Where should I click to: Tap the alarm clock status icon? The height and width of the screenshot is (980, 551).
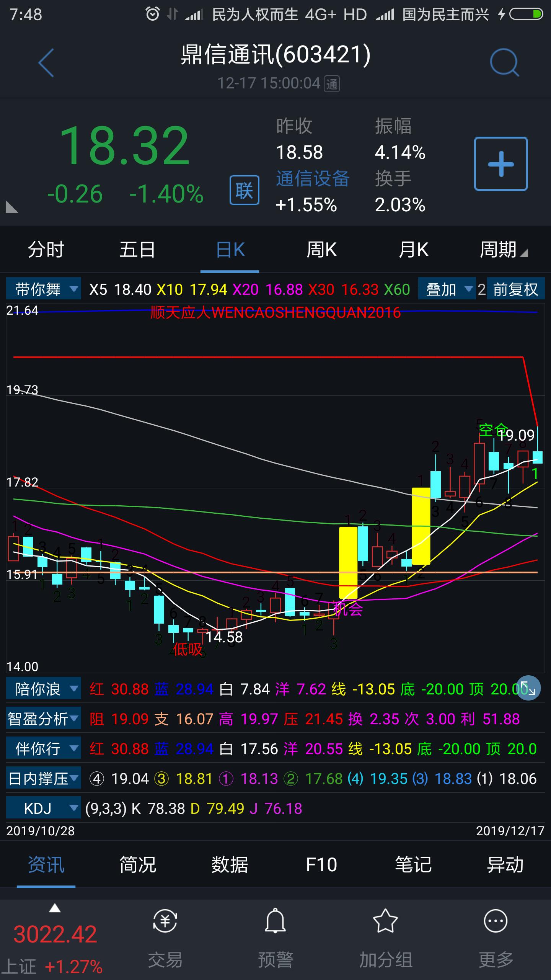(152, 15)
